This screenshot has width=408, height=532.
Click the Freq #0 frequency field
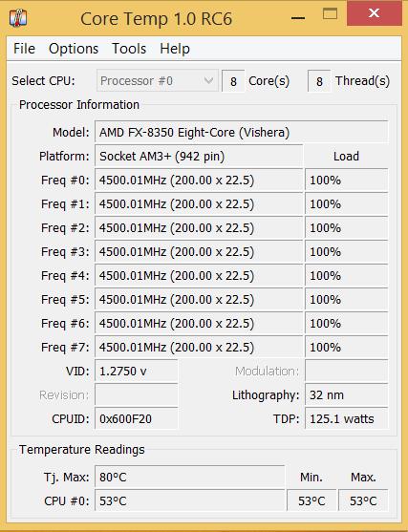[199, 180]
